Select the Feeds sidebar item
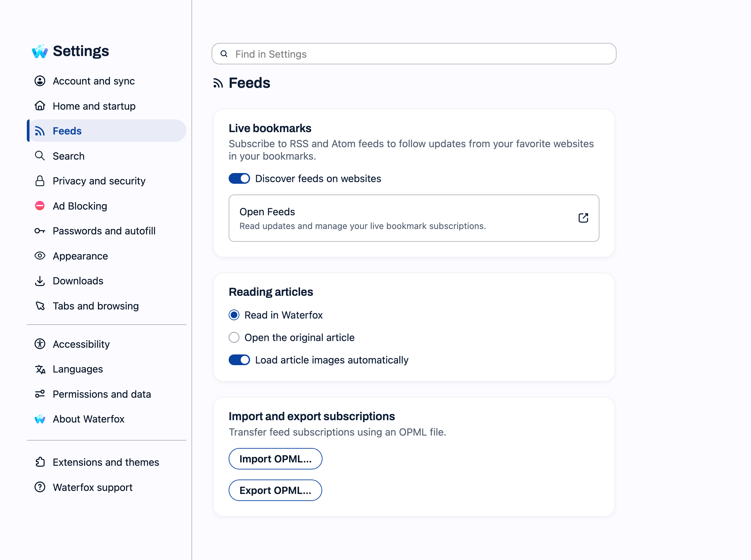751x560 pixels. click(106, 131)
